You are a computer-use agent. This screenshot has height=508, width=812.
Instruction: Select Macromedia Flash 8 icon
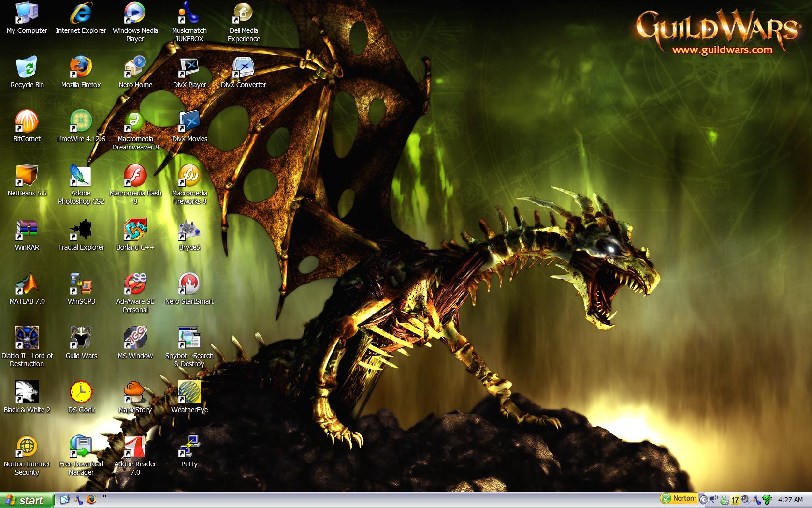coord(135,185)
